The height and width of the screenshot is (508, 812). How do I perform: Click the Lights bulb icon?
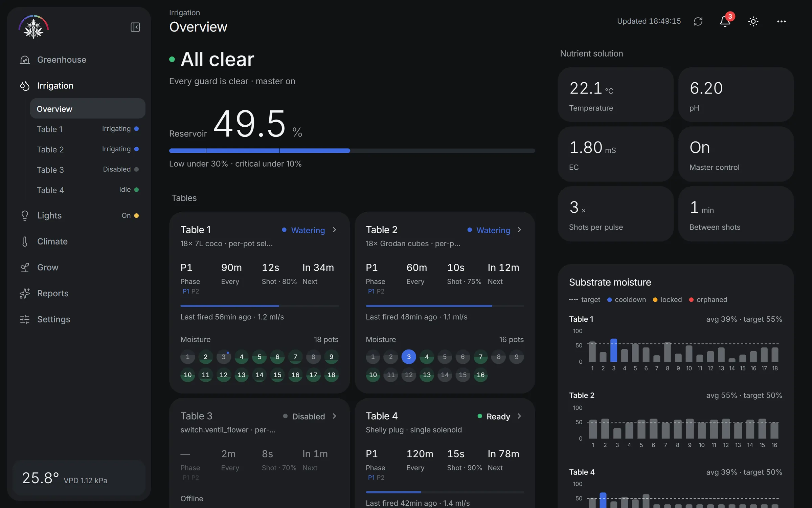pyautogui.click(x=25, y=216)
